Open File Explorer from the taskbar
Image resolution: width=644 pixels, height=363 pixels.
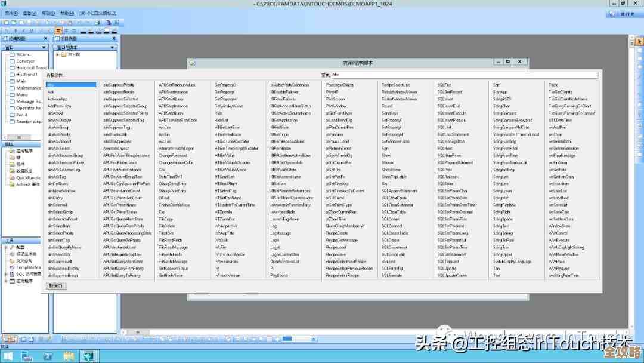[x=69, y=356]
